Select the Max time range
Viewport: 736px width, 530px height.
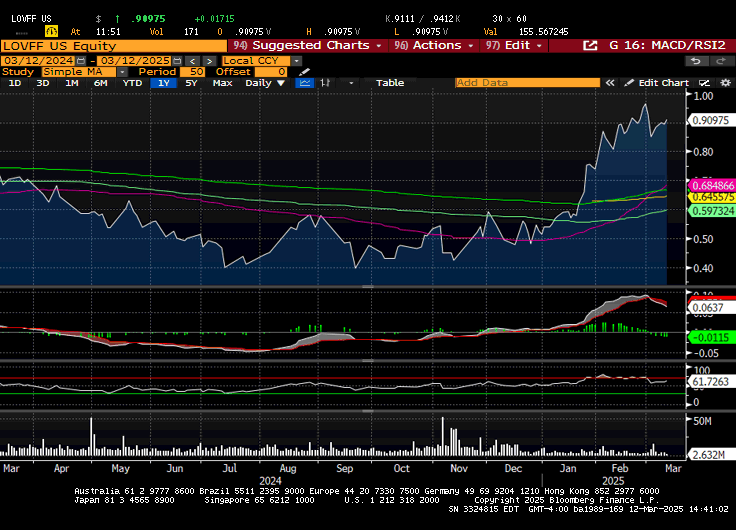pyautogui.click(x=222, y=83)
